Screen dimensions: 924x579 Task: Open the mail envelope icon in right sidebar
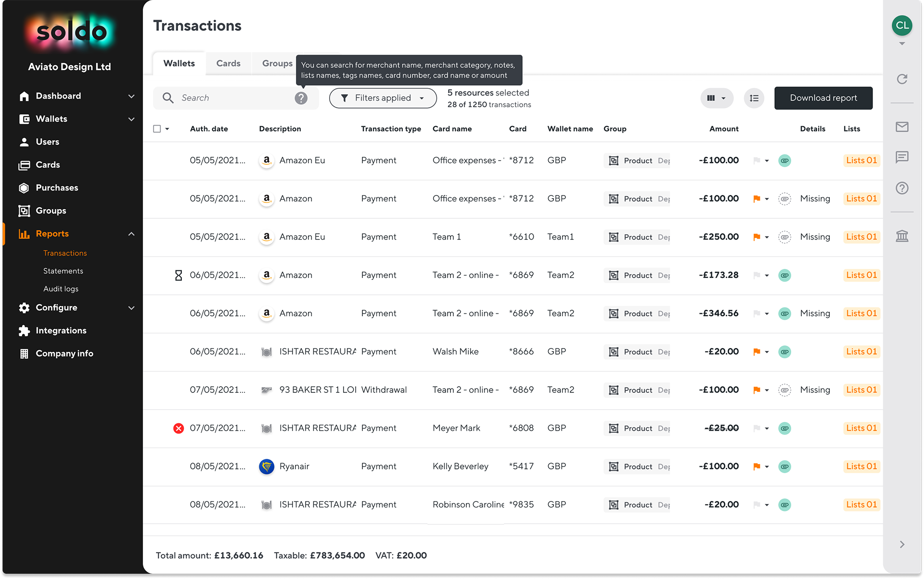point(902,127)
